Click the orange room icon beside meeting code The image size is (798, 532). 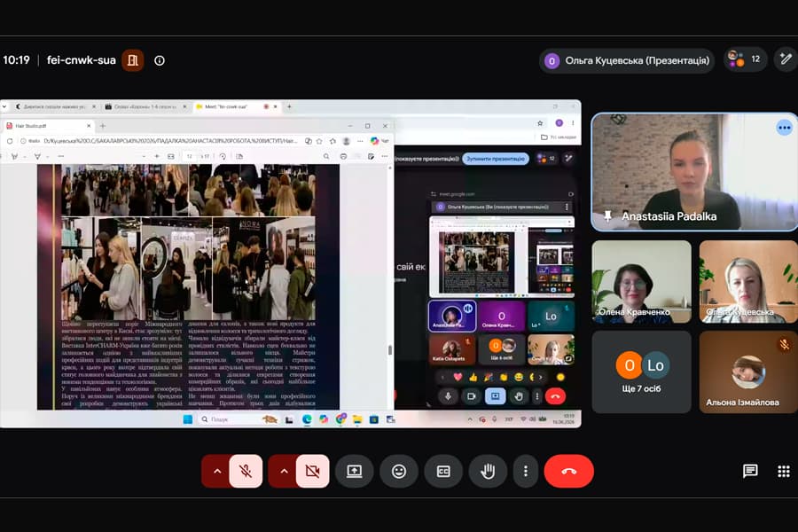coord(133,60)
